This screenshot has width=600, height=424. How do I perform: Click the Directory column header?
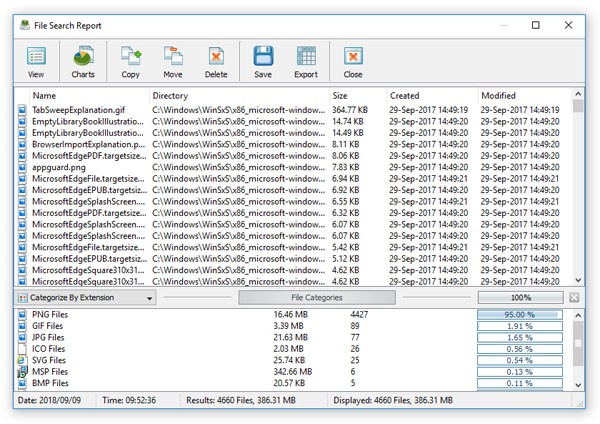click(238, 96)
